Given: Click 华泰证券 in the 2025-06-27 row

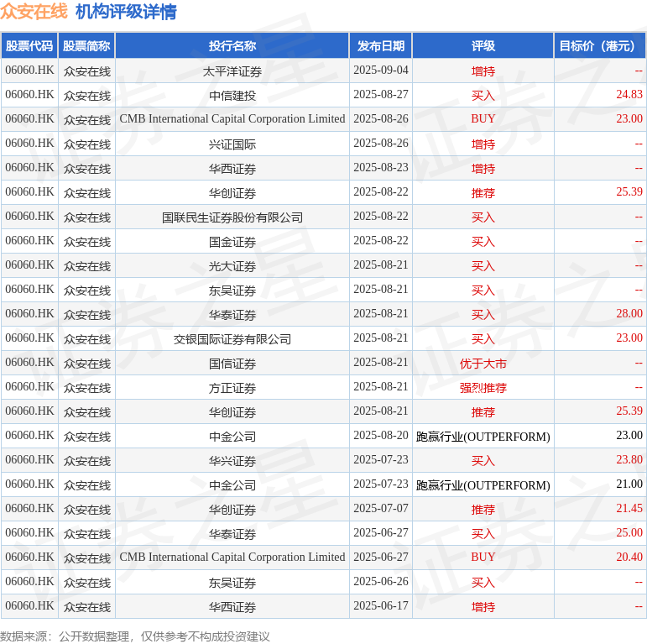Looking at the screenshot, I should [232, 534].
